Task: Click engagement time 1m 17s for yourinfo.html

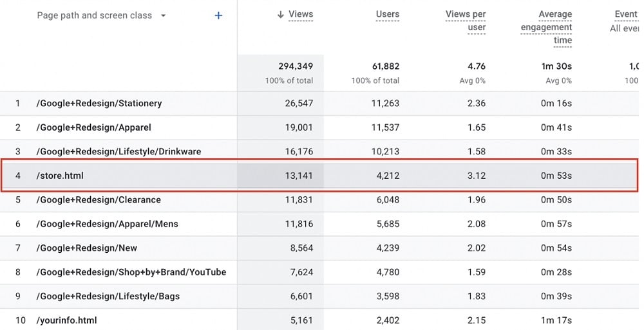Action: tap(556, 320)
